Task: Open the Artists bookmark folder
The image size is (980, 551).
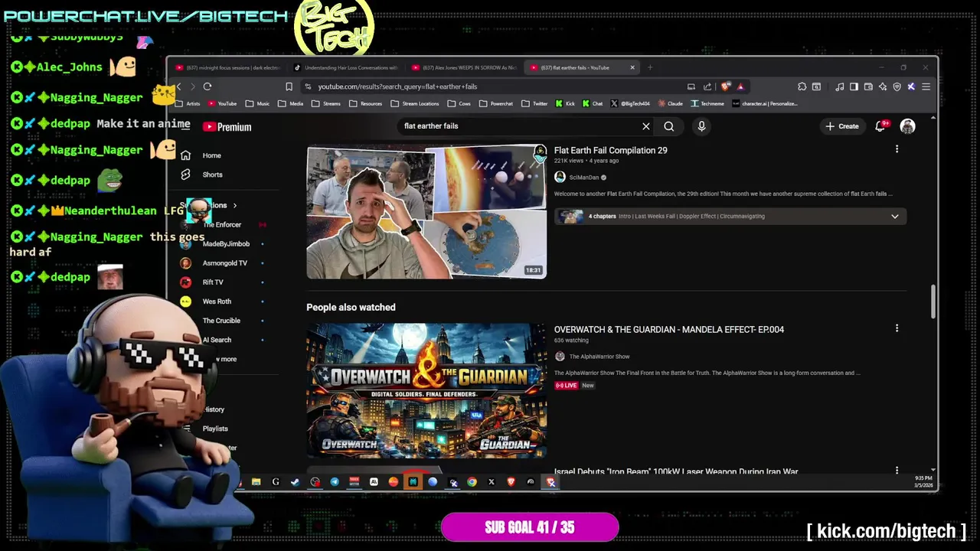Action: pos(188,103)
